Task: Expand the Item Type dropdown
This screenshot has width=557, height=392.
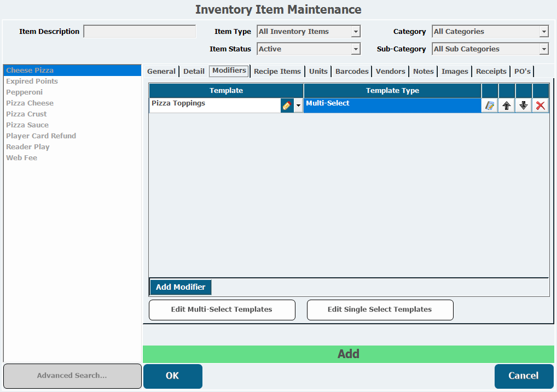Action: [356, 32]
